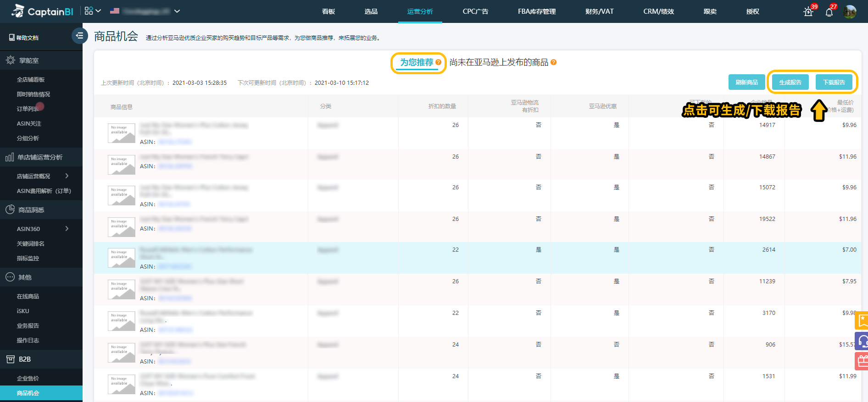
Task: Click the 亚马逊优惠 column header
Action: 603,106
